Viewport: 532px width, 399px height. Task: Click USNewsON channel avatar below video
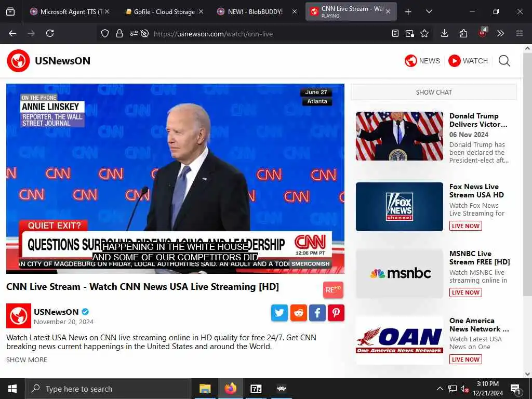coord(19,316)
